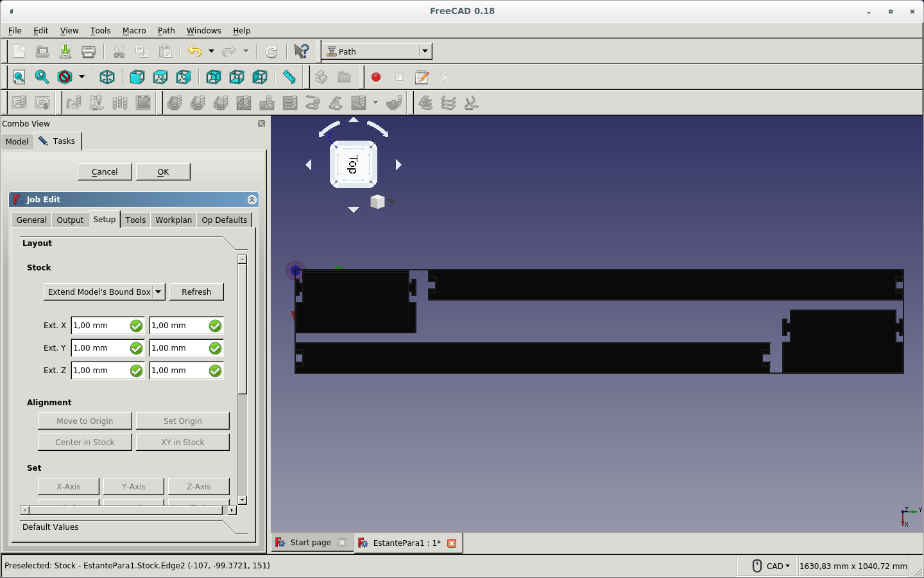Open undo history dropdown arrow
The width and height of the screenshot is (924, 578).
coord(211,51)
